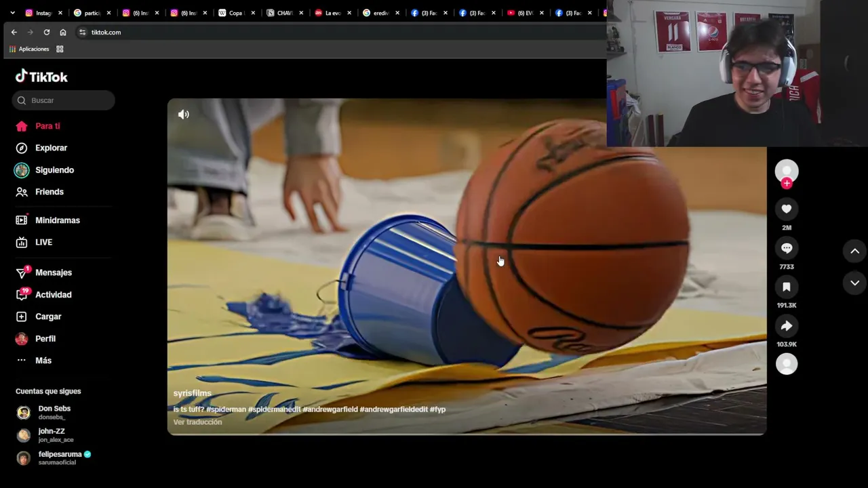
Task: Click the Mensajes paper-plane icon
Action: pyautogui.click(x=22, y=272)
